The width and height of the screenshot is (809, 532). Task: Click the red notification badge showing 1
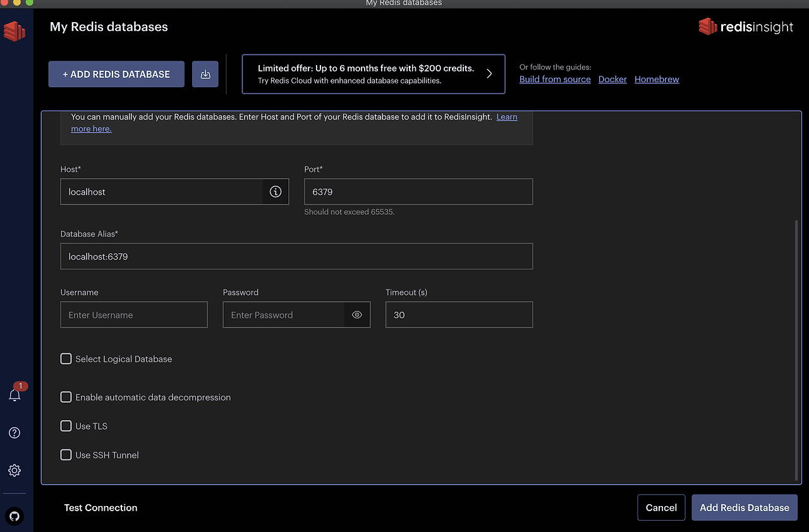point(20,385)
